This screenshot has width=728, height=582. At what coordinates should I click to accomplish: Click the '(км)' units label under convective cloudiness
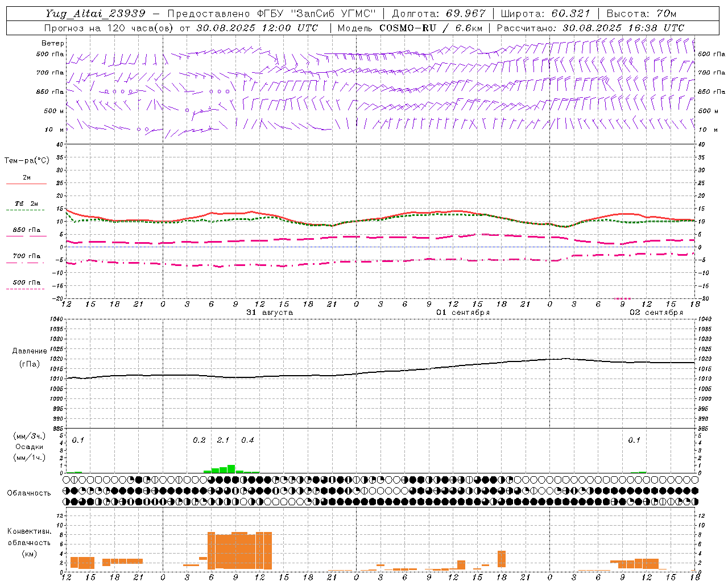[x=30, y=554]
